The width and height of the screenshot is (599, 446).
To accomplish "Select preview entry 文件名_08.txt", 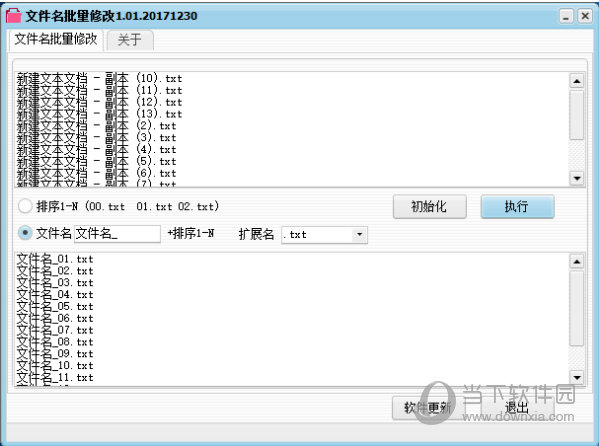I will [55, 342].
